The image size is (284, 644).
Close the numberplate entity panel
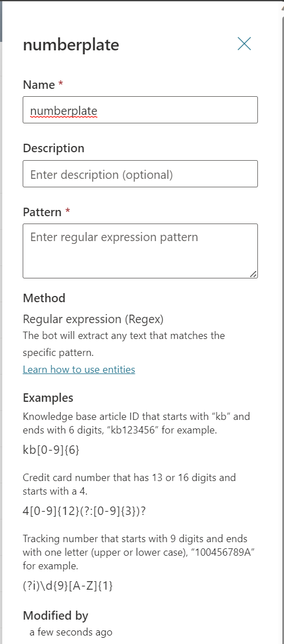[244, 44]
